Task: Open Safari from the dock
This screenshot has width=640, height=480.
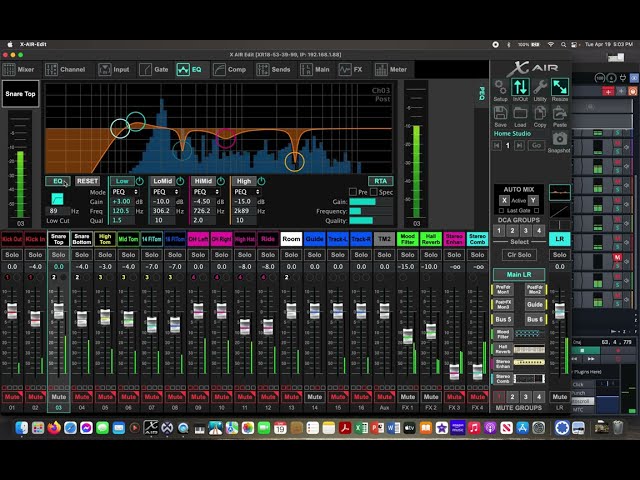Action: click(x=70, y=428)
